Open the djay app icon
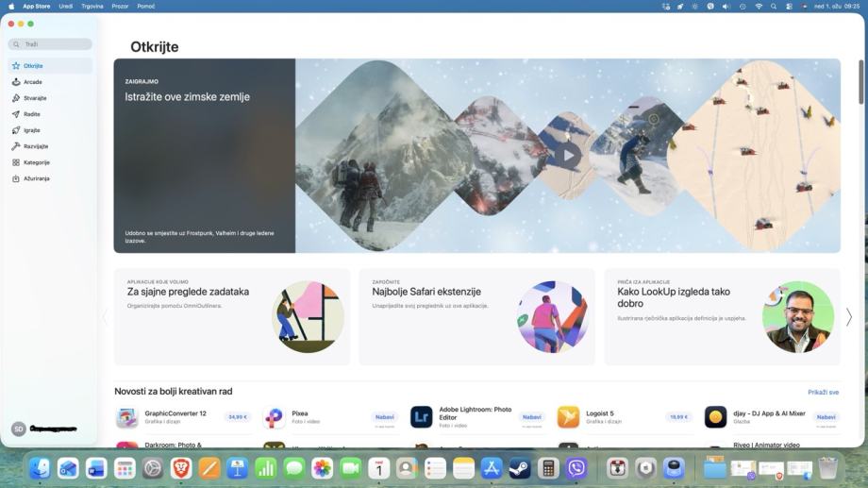Screen dimensions: 868x488 point(716,417)
